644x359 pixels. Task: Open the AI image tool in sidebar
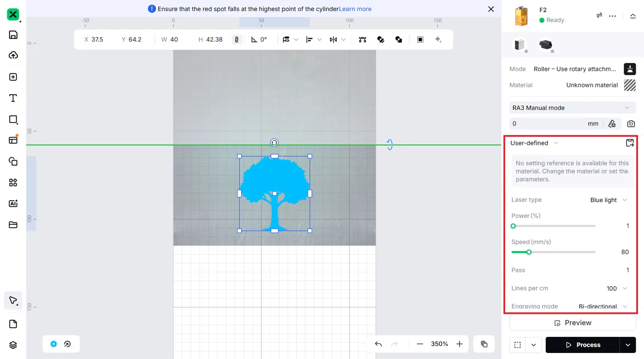(13, 203)
